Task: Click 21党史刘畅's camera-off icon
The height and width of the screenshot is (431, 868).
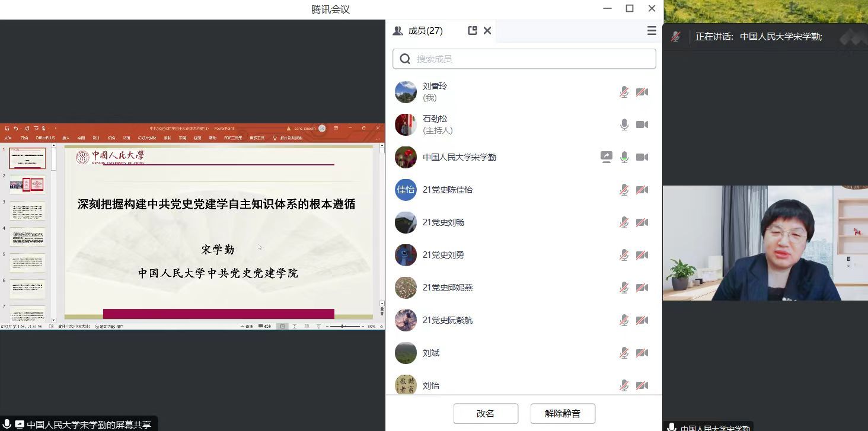Action: [642, 222]
